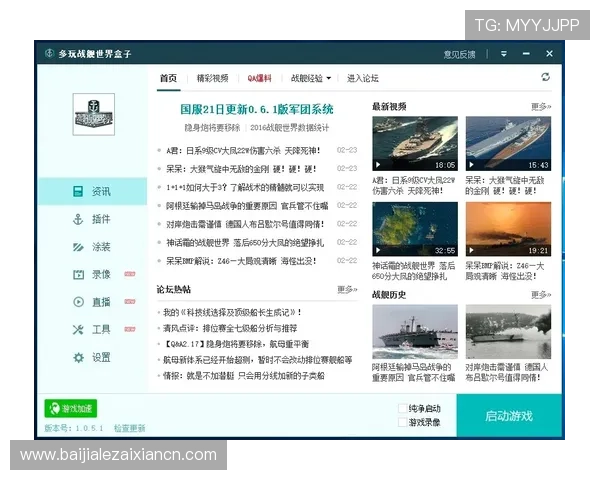Screen dimensions: 600x480
Task: Open the 直播 live stream icon
Action: [x=78, y=302]
